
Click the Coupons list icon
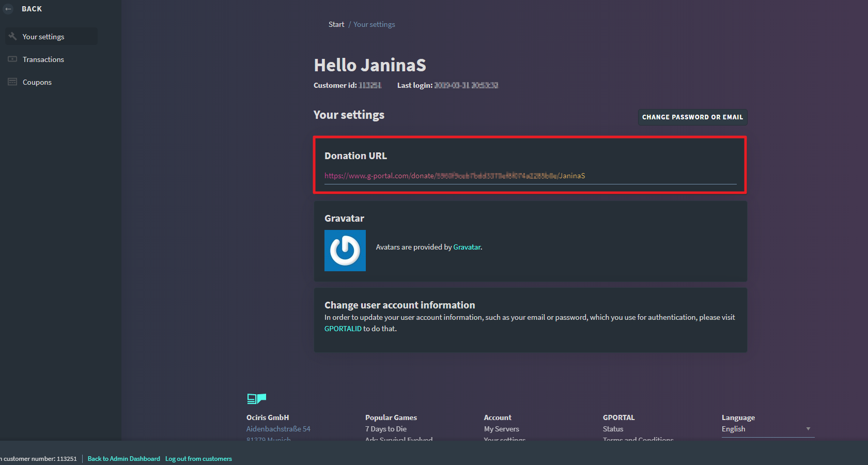pyautogui.click(x=13, y=82)
